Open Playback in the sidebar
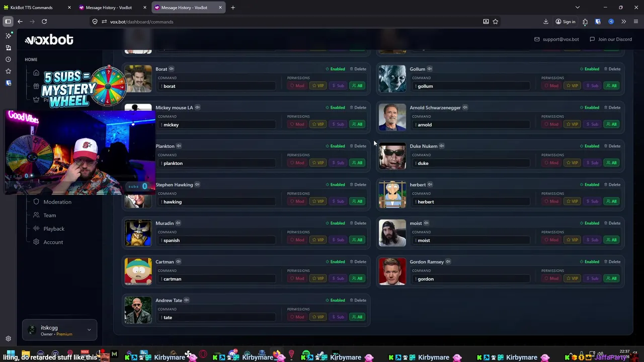644x362 pixels. (54, 229)
